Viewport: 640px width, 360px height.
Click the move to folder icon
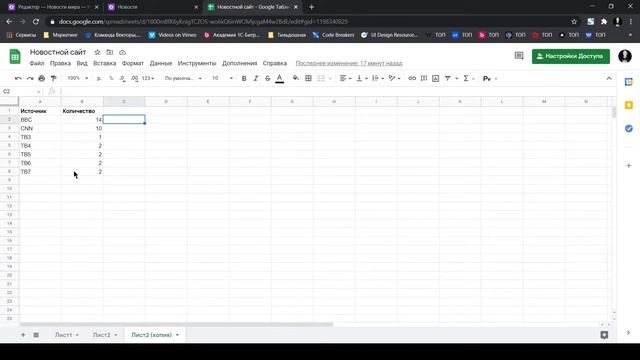(109, 52)
